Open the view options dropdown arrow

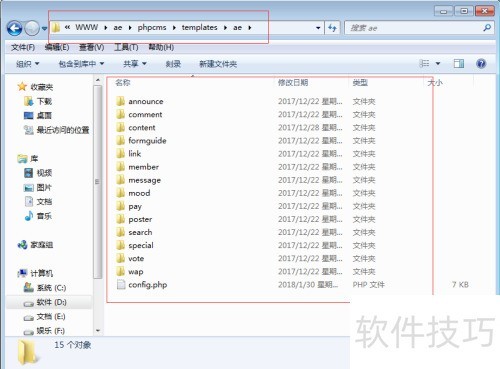point(438,63)
